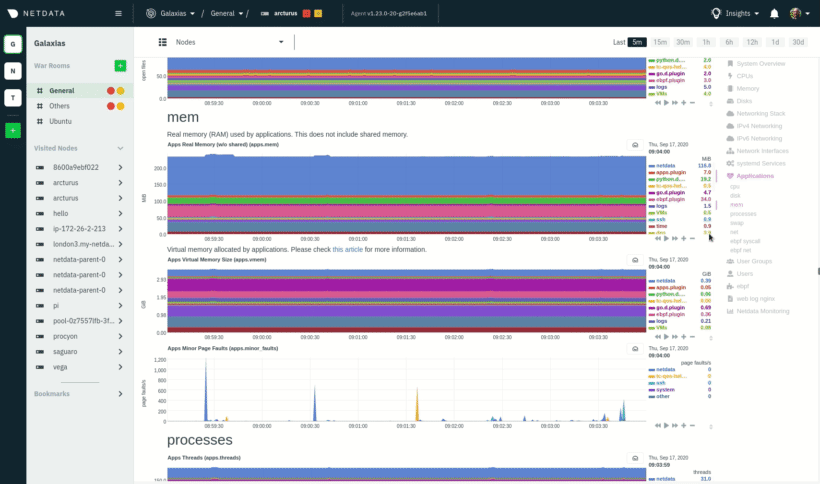Set time range to last 6h
The width and height of the screenshot is (820, 484).
click(729, 42)
